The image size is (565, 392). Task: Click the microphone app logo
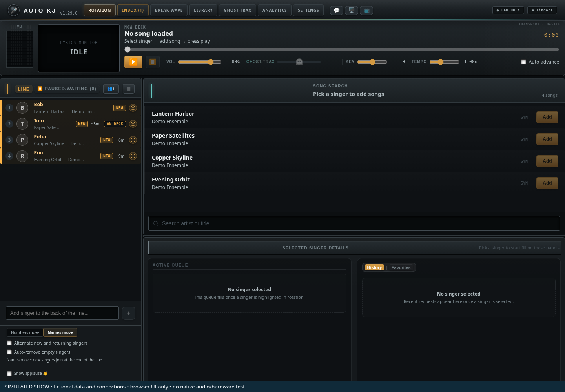(14, 10)
